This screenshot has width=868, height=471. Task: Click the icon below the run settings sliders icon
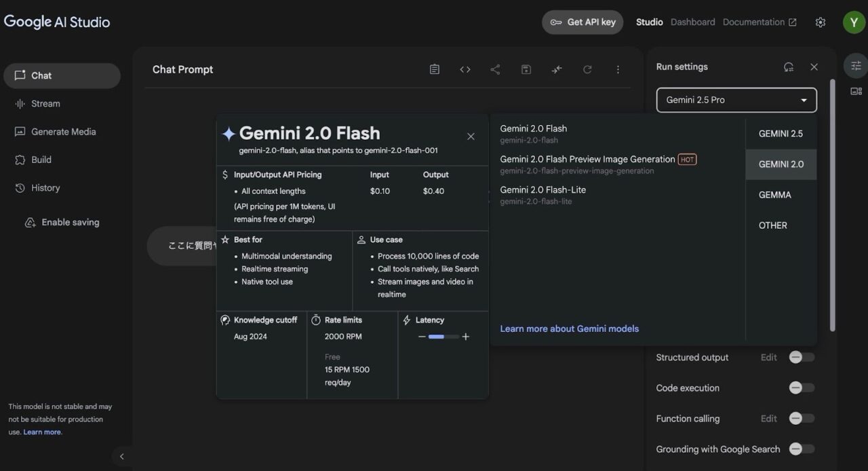(856, 91)
